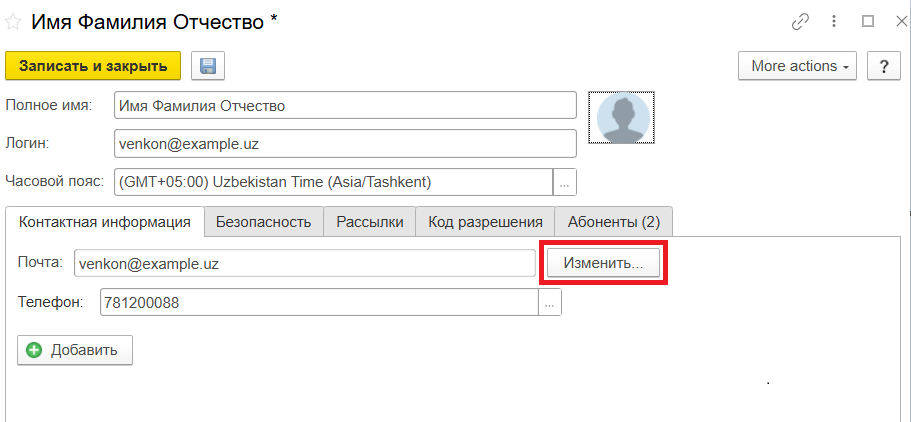Screen dimensions: 911x422
Task: Mark form as favorite with star icon
Action: pyautogui.click(x=15, y=22)
